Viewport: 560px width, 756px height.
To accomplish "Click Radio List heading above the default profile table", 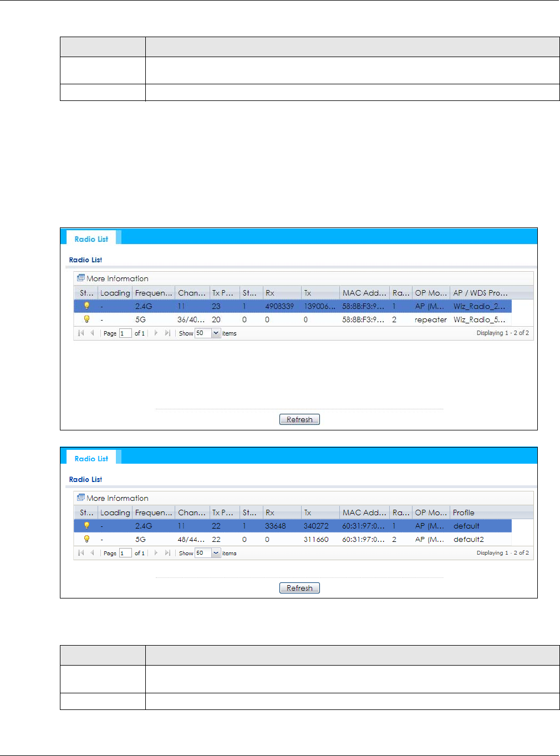I will coord(85,479).
